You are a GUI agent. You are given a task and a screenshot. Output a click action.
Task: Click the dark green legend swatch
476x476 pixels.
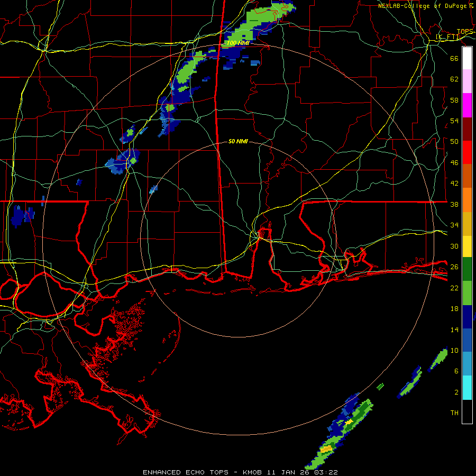pyautogui.click(x=467, y=269)
